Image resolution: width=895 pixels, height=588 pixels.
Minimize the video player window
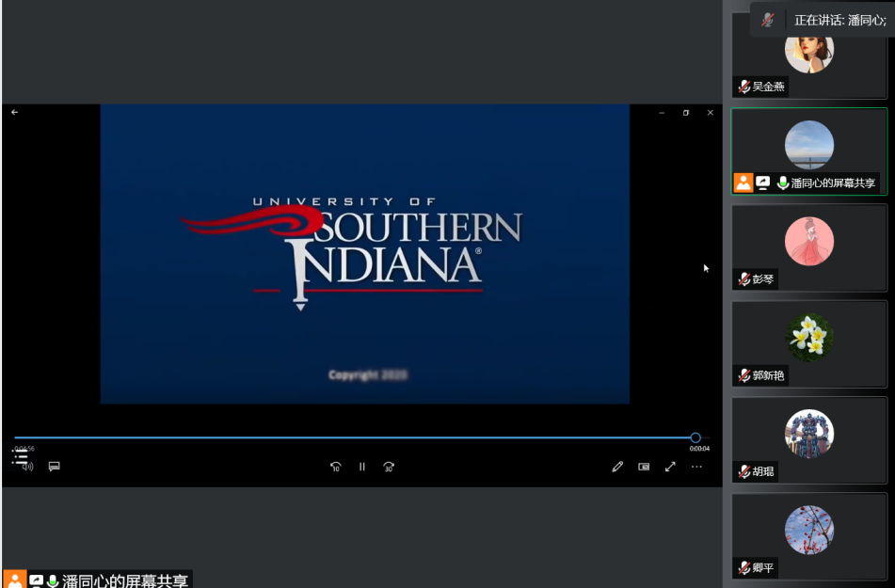coord(662,113)
